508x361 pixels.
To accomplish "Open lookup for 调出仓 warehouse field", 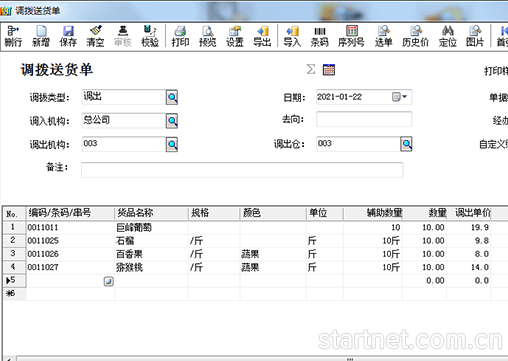I will (406, 144).
